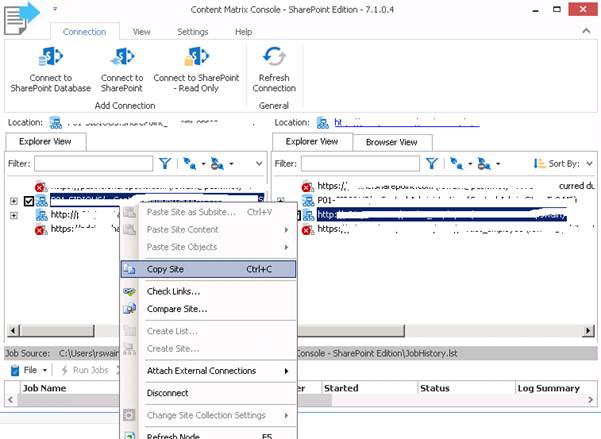This screenshot has width=601, height=439.
Task: Apply filter funnel in left Explorer pane
Action: 165,164
